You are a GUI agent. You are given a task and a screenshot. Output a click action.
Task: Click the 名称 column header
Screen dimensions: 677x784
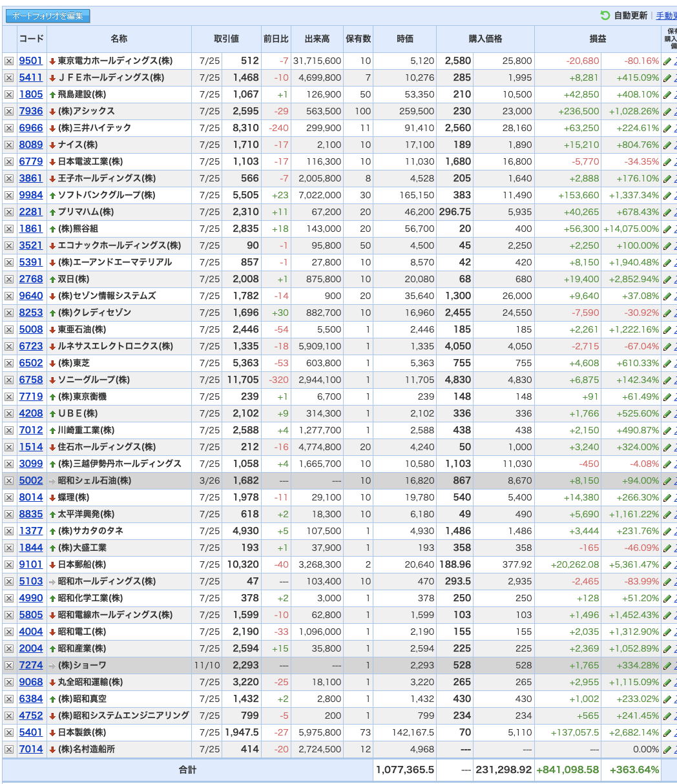point(119,39)
